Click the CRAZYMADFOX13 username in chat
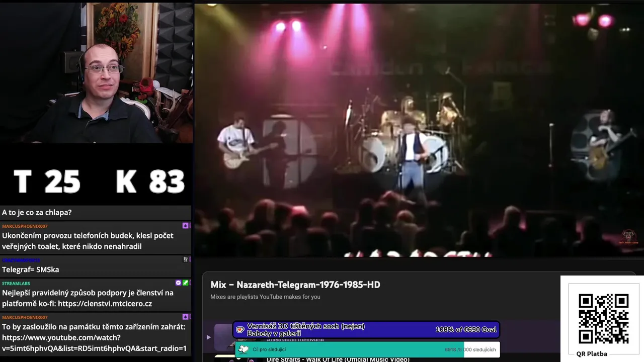The width and height of the screenshot is (644, 362). [21, 260]
